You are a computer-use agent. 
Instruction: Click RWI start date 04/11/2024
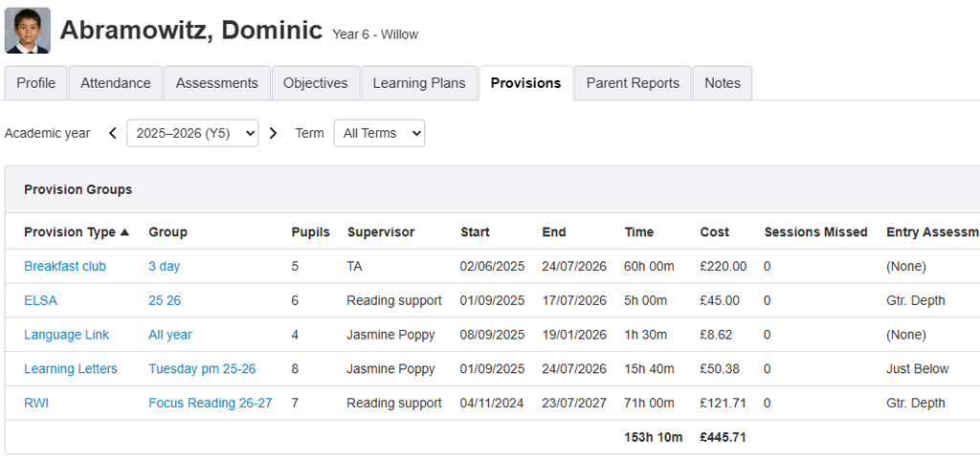(x=493, y=404)
